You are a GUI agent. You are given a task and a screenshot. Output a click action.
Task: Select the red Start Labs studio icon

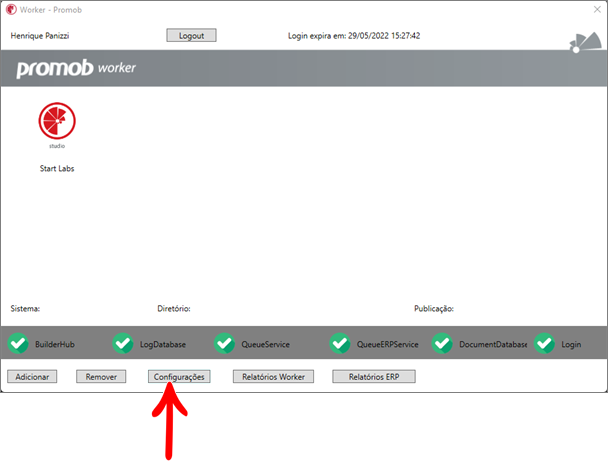(x=57, y=121)
